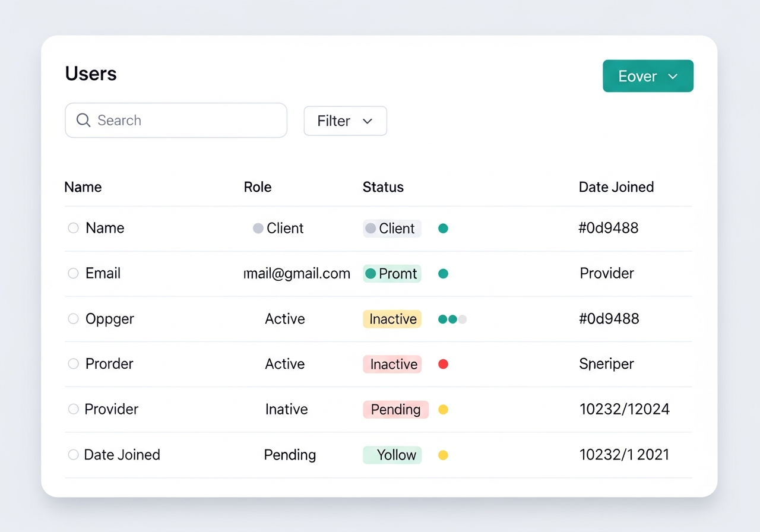Click the Provider cell in Email row
The width and height of the screenshot is (760, 532).
click(607, 273)
